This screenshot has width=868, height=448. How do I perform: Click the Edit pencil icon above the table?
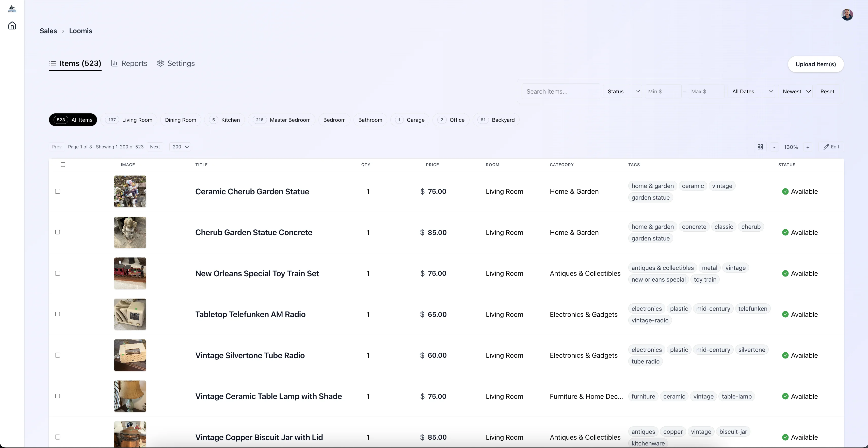[x=831, y=147]
